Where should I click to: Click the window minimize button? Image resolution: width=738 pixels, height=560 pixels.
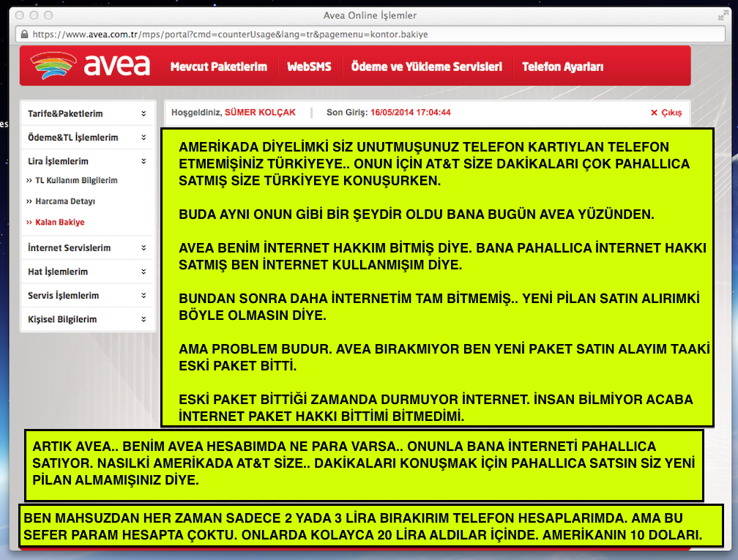pos(34,15)
